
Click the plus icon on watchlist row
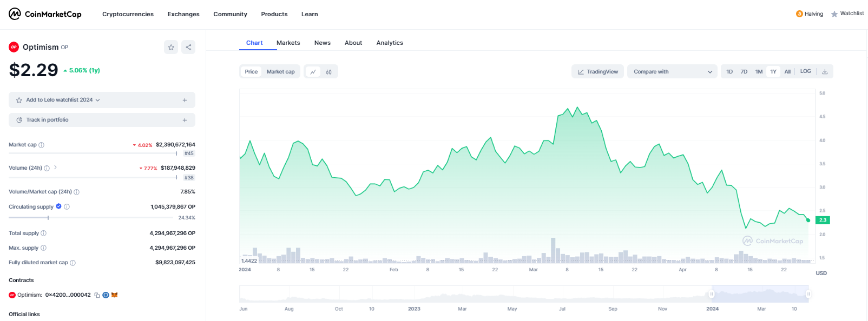click(185, 100)
